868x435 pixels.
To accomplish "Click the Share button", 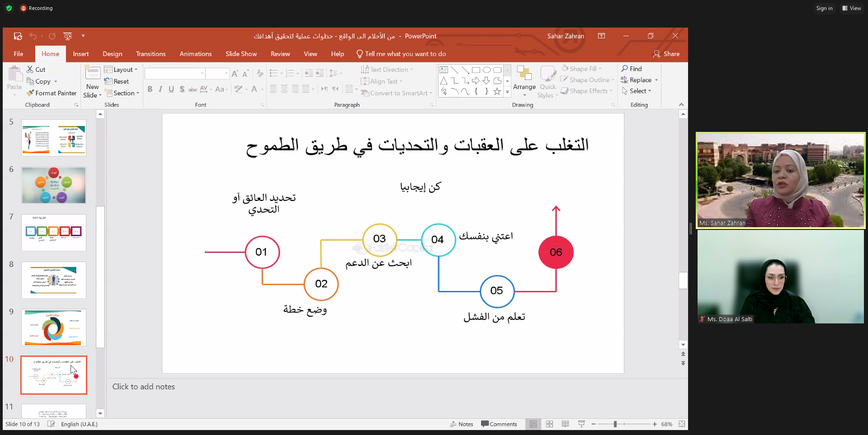I will coord(666,54).
